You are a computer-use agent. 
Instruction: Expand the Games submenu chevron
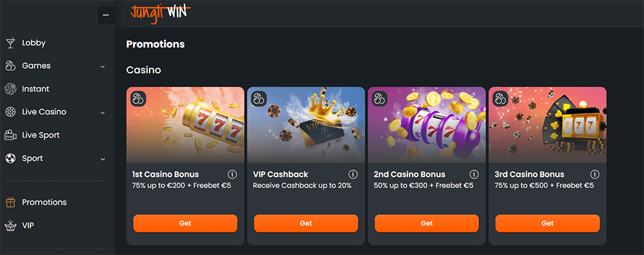[x=102, y=66]
